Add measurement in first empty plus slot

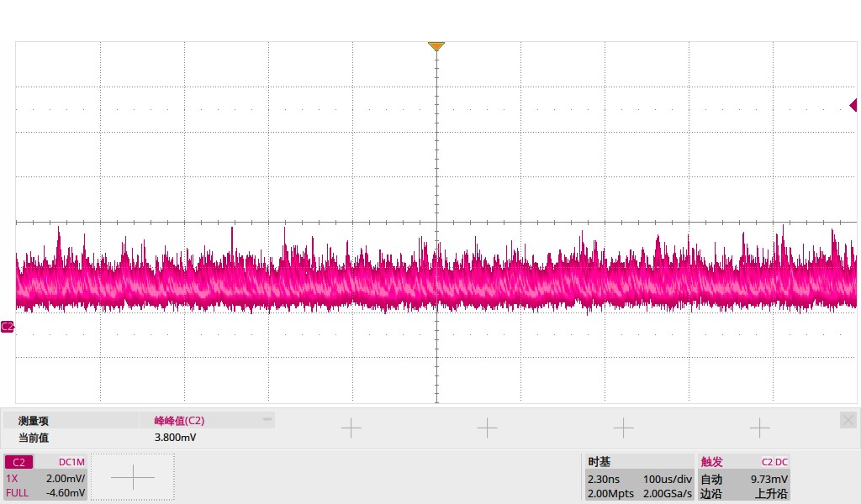pos(351,428)
